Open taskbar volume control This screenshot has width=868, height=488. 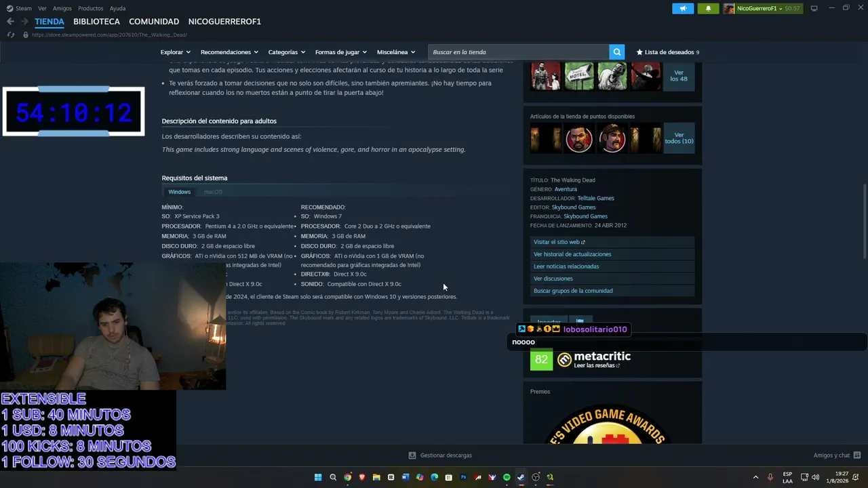click(x=815, y=477)
